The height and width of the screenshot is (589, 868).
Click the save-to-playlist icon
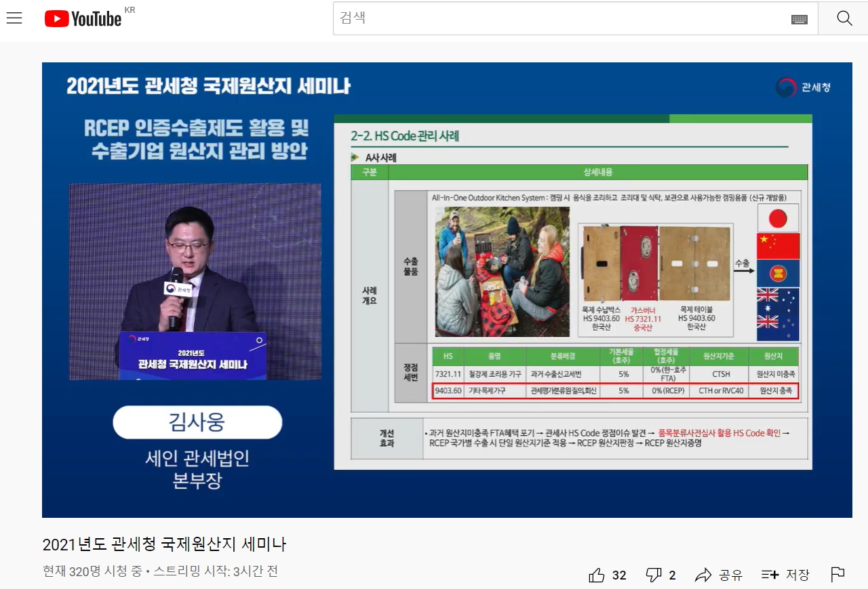click(770, 575)
